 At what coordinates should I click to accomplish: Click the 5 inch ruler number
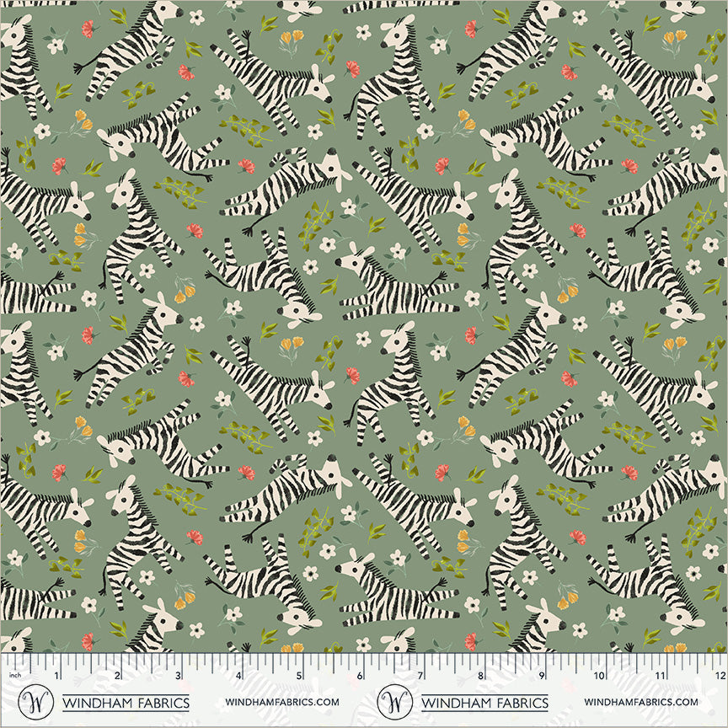click(299, 676)
